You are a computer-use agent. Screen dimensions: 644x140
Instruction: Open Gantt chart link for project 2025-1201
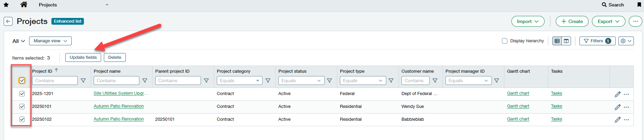[518, 93]
